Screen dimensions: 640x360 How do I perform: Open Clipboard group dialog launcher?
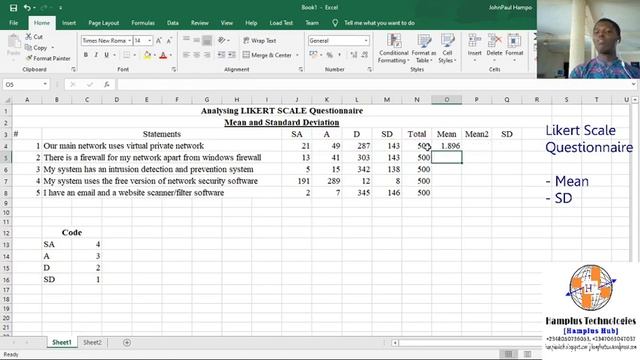pos(73,70)
